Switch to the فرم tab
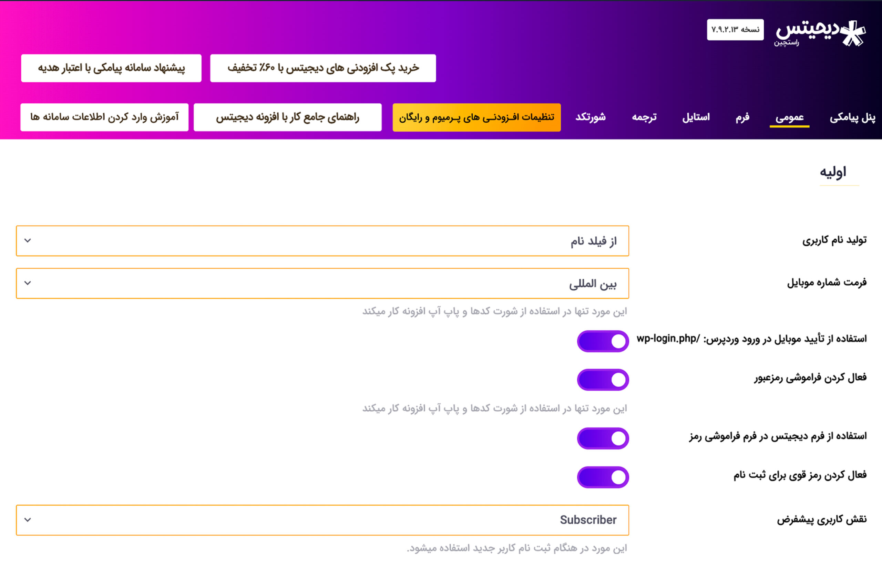882x588 pixels. [742, 117]
